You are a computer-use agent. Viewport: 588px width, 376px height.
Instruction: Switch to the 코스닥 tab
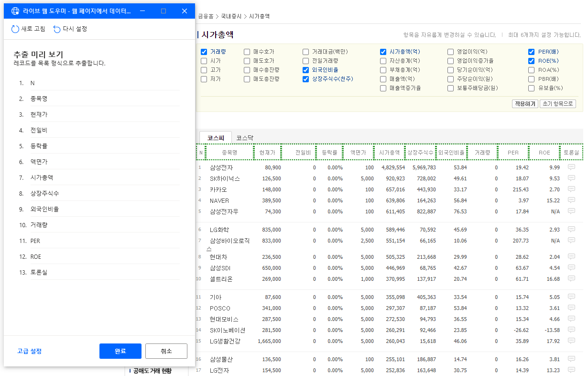click(245, 137)
